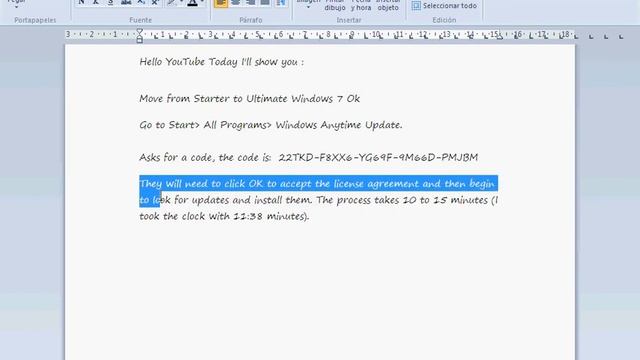The width and height of the screenshot is (640, 360).
Task: Click the line "Hello YouTube Today I'll show you :"
Action: 222,62
